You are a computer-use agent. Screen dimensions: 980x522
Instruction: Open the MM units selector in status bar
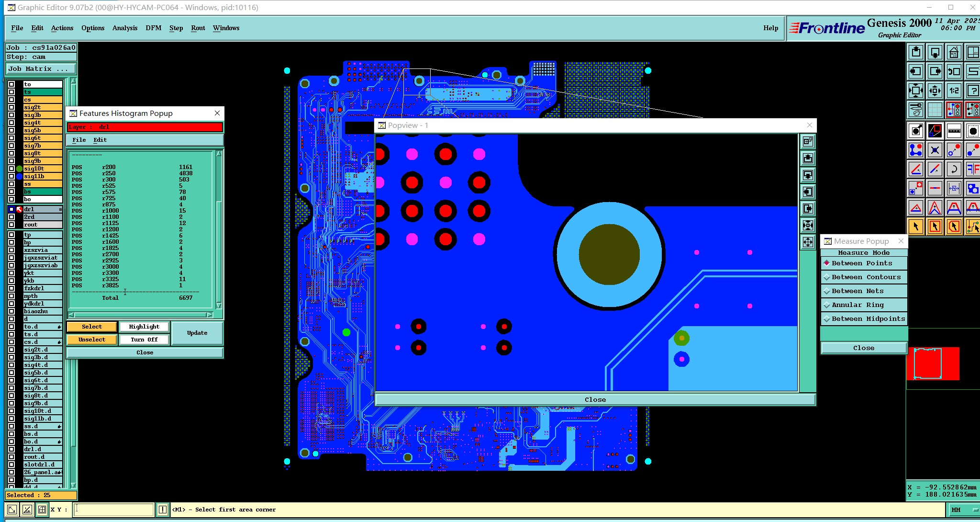pos(962,510)
